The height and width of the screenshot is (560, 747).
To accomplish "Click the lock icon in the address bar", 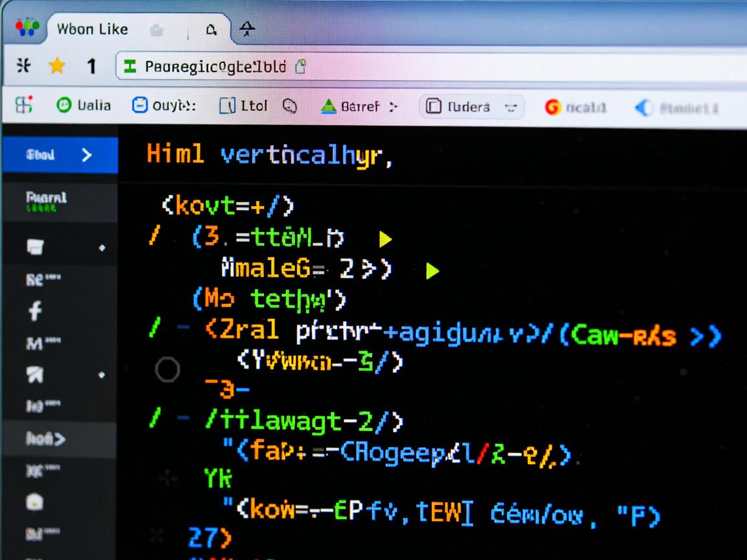I will point(300,66).
